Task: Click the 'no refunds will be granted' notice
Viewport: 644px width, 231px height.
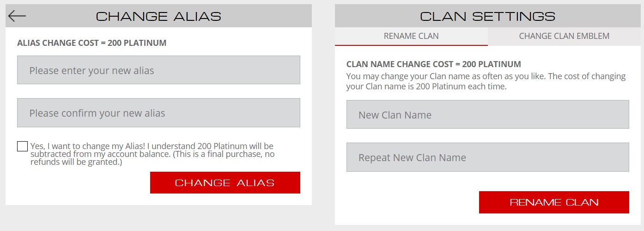Action: pos(76,162)
